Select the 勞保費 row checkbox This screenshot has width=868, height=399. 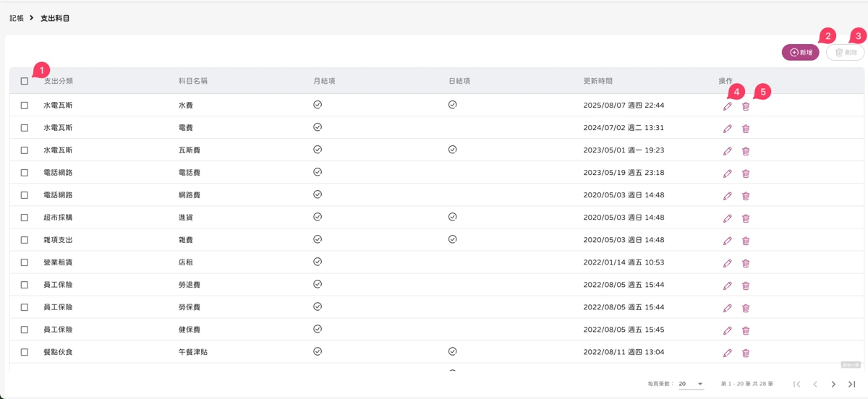tap(25, 307)
